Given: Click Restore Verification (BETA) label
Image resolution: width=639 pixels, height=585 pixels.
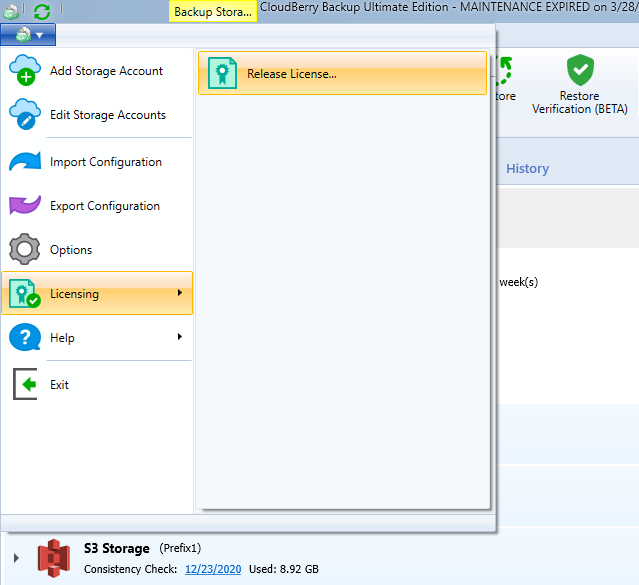Looking at the screenshot, I should [580, 102].
